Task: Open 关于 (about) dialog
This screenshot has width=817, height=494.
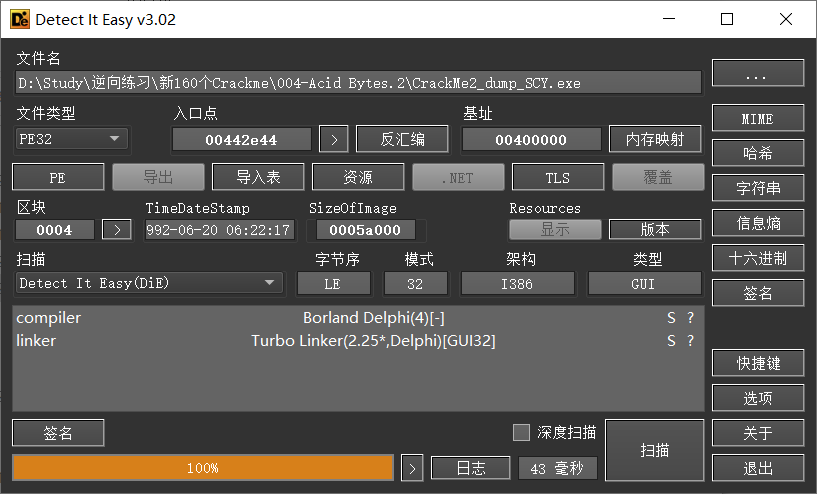Action: pos(758,433)
